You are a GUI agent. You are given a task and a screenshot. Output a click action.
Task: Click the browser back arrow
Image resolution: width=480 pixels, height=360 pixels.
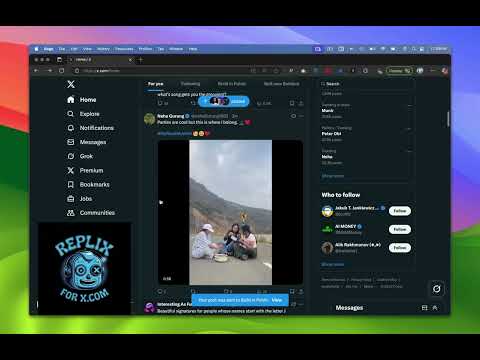(37, 71)
